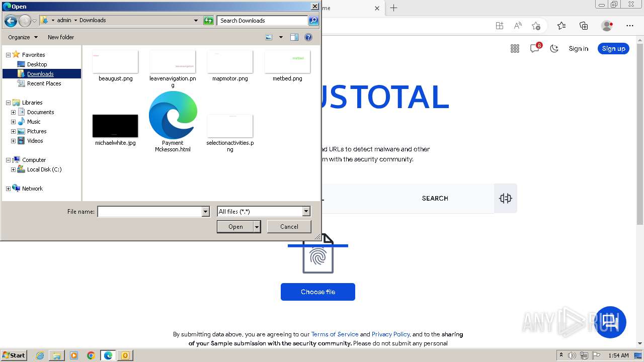Select the Payment Mckesson.html file
Image resolution: width=644 pixels, height=362 pixels.
click(173, 122)
